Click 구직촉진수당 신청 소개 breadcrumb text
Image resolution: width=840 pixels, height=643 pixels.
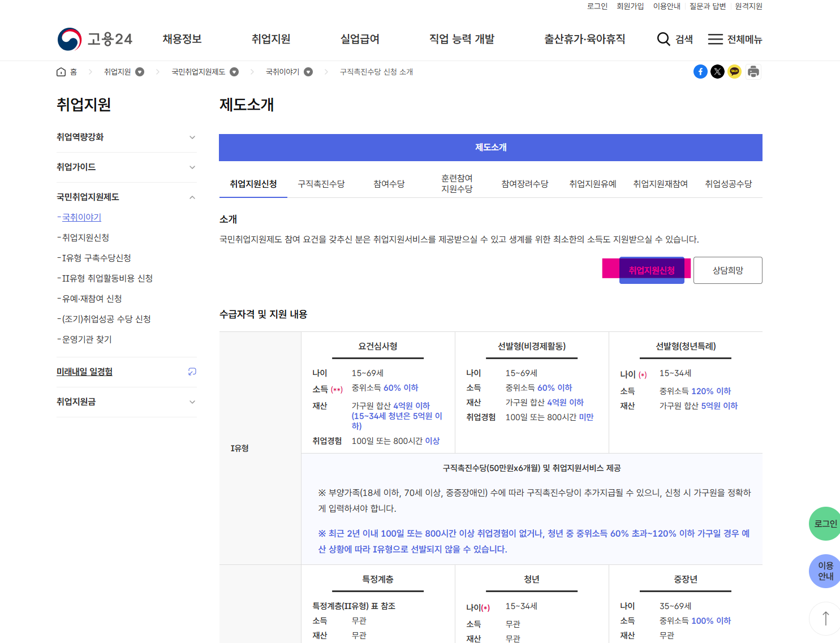(376, 72)
